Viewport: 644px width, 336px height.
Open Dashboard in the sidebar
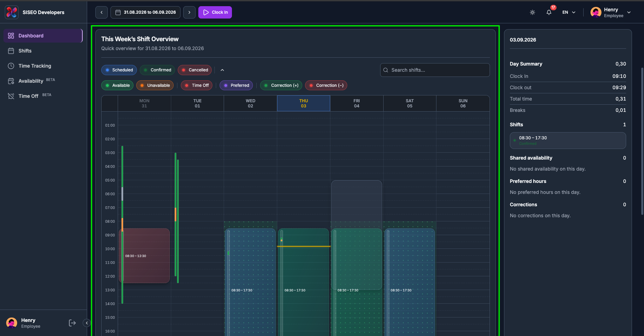click(43, 36)
